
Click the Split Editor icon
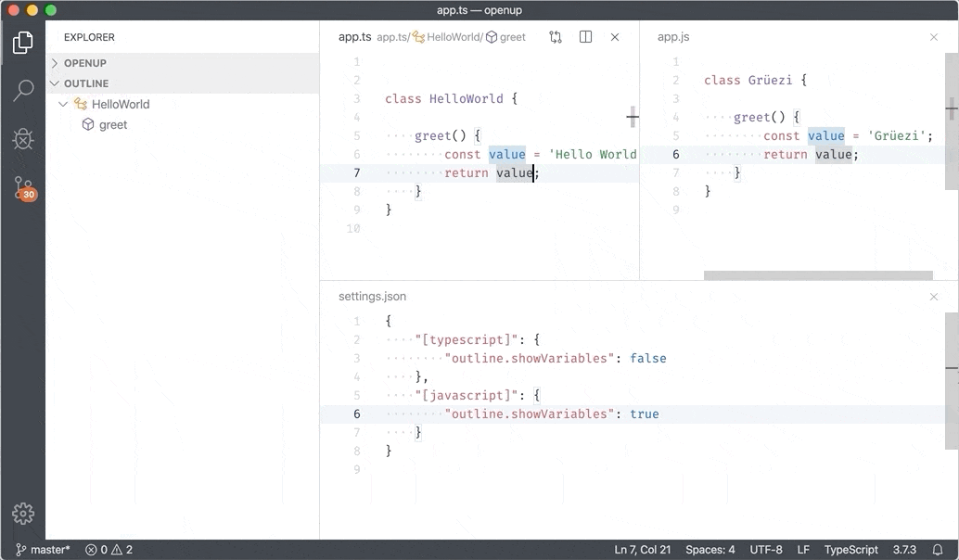pos(585,36)
